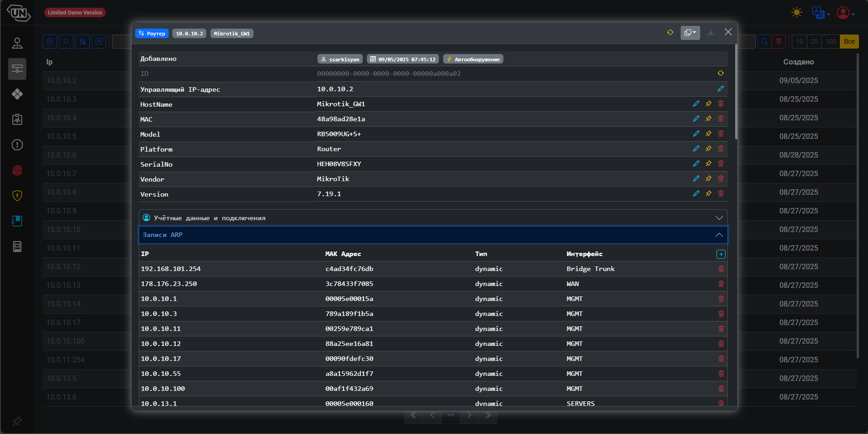Open the red fingerprint sidebar section
Image resolution: width=868 pixels, height=434 pixels.
pos(17,170)
